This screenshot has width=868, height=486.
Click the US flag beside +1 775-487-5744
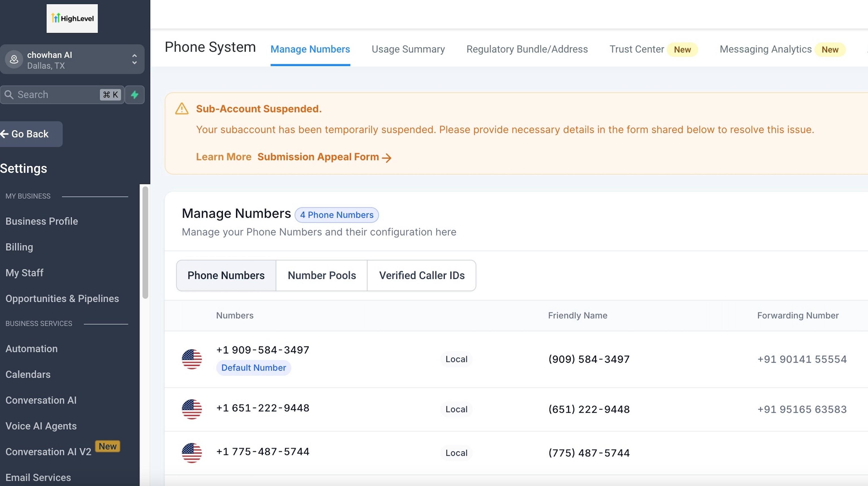click(192, 453)
